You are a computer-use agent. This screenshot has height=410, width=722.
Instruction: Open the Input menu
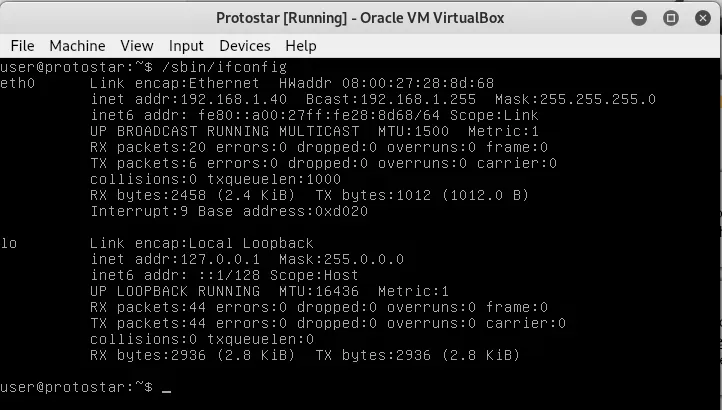coord(186,46)
